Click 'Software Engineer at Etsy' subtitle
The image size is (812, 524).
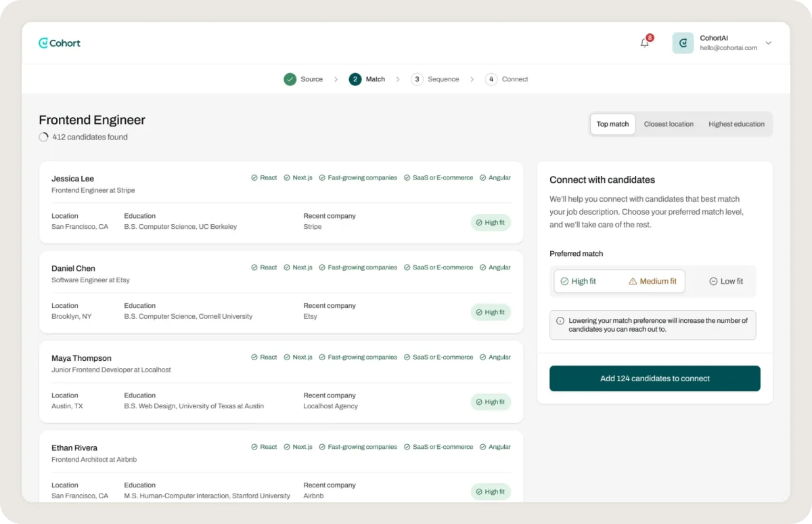click(x=91, y=280)
